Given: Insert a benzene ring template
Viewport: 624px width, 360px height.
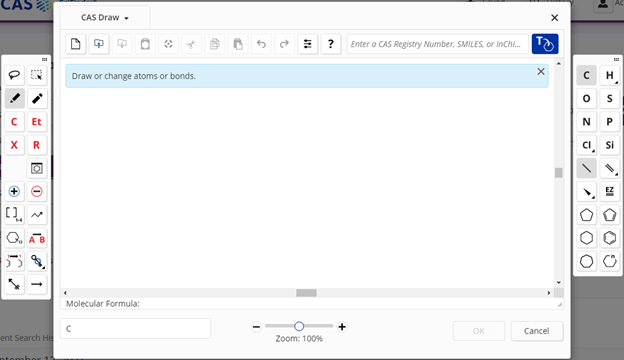Looking at the screenshot, I should tap(609, 238).
